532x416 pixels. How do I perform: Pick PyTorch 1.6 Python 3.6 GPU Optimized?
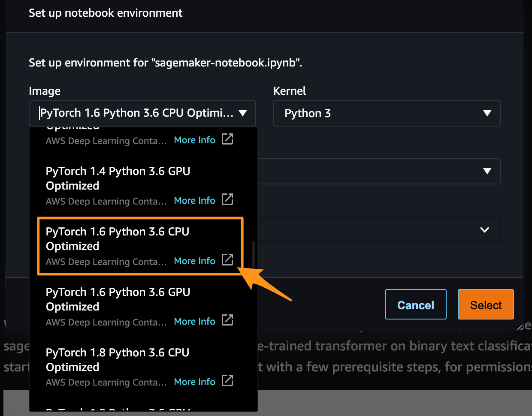(118, 299)
